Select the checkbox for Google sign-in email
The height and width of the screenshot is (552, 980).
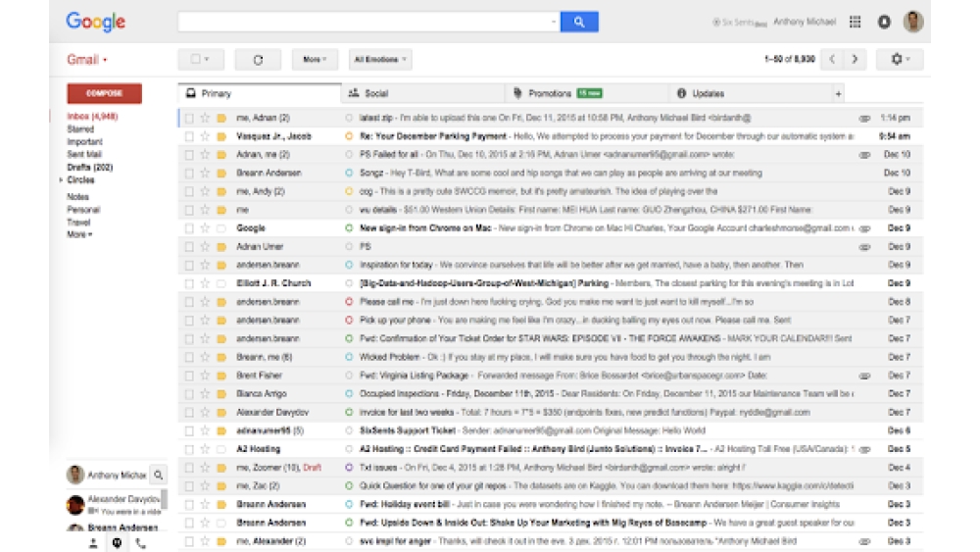point(189,228)
